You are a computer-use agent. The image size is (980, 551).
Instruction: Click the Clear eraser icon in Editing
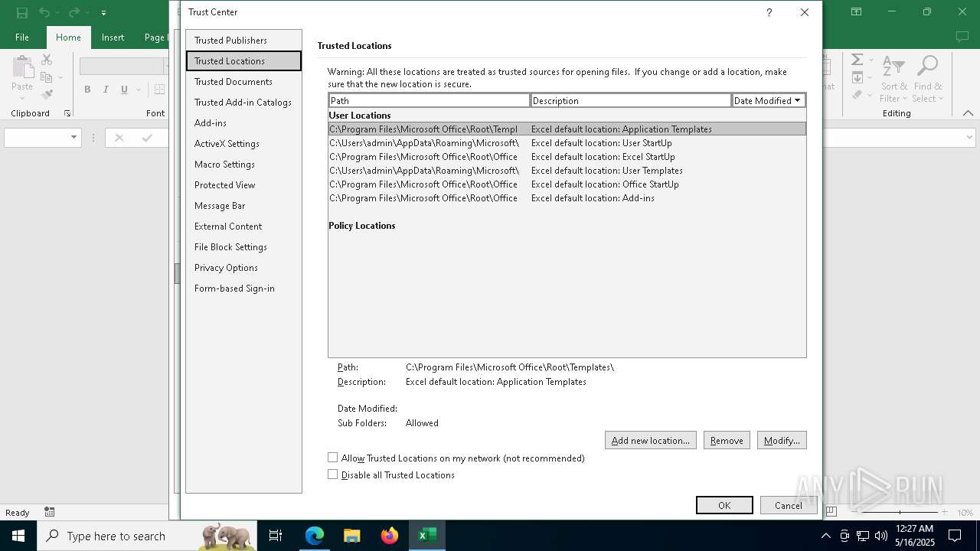click(857, 95)
